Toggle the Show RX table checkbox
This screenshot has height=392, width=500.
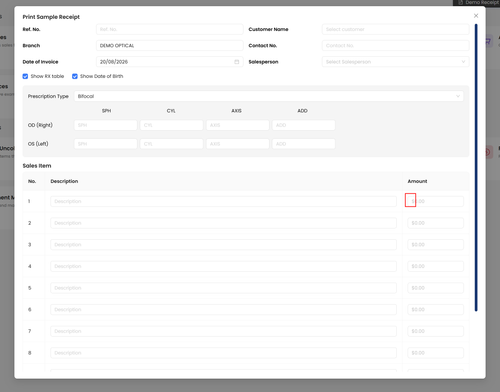point(25,76)
